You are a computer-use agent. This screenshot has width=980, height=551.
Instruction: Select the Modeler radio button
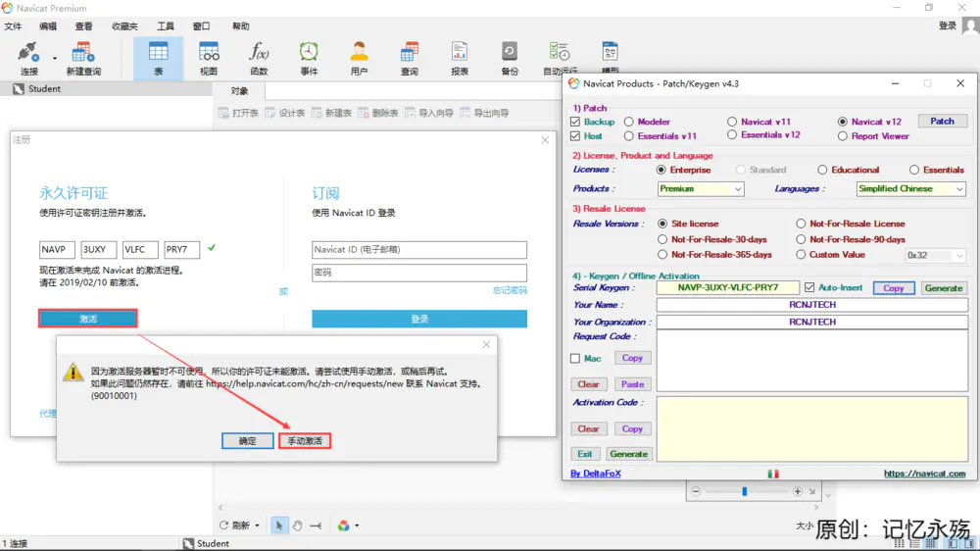click(629, 122)
